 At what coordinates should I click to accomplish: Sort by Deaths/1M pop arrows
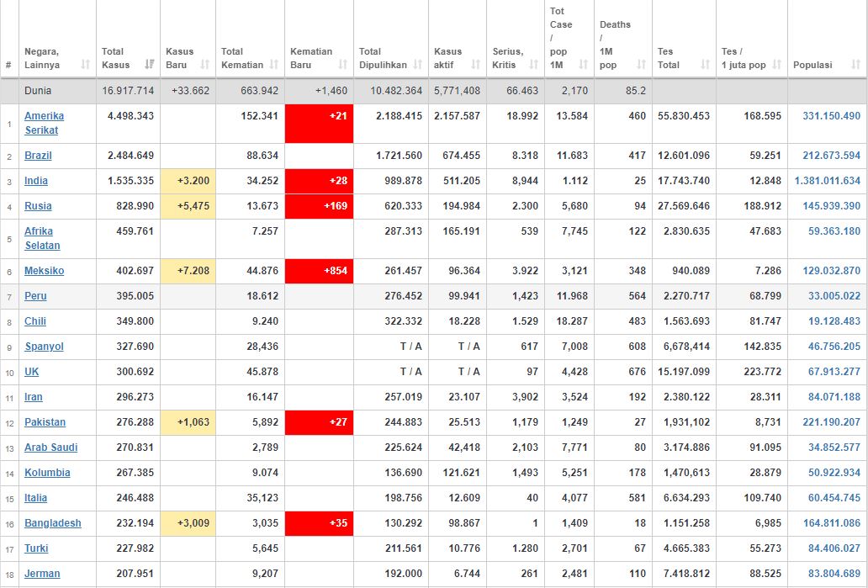(x=641, y=65)
